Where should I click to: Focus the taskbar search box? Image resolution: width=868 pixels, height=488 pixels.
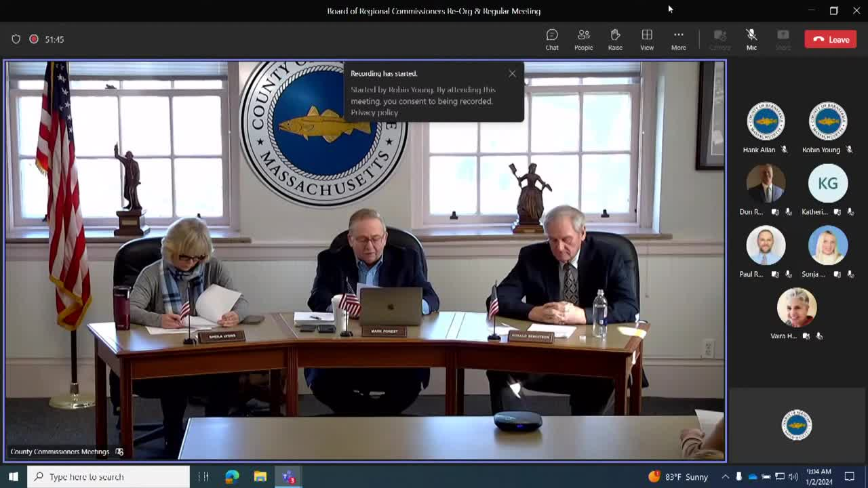point(108,476)
